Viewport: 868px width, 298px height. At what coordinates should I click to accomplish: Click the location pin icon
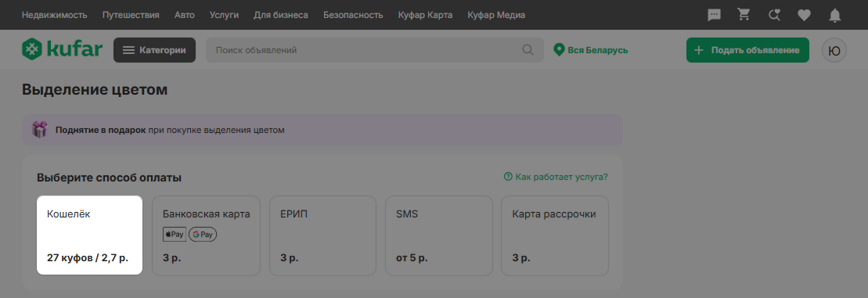click(x=559, y=50)
